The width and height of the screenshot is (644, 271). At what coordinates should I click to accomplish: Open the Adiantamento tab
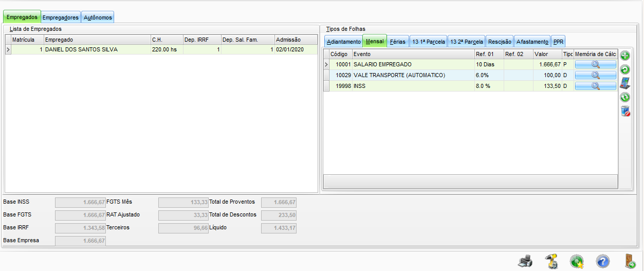pos(344,42)
